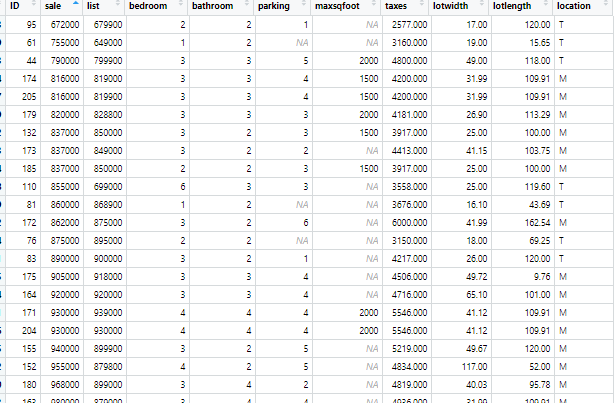Image resolution: width=615 pixels, height=403 pixels.
Task: Click the list price 879800
Action: (x=108, y=367)
